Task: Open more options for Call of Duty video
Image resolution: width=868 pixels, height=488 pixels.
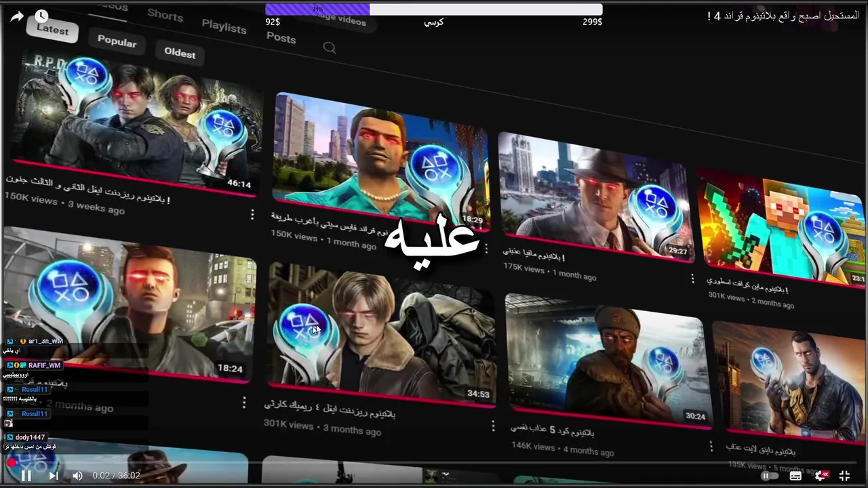Action: pyautogui.click(x=711, y=447)
